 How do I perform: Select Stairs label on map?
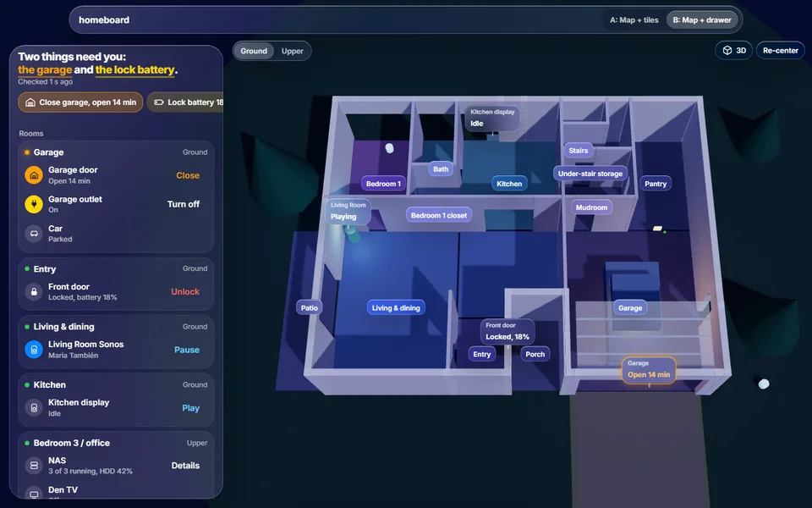pyautogui.click(x=579, y=151)
